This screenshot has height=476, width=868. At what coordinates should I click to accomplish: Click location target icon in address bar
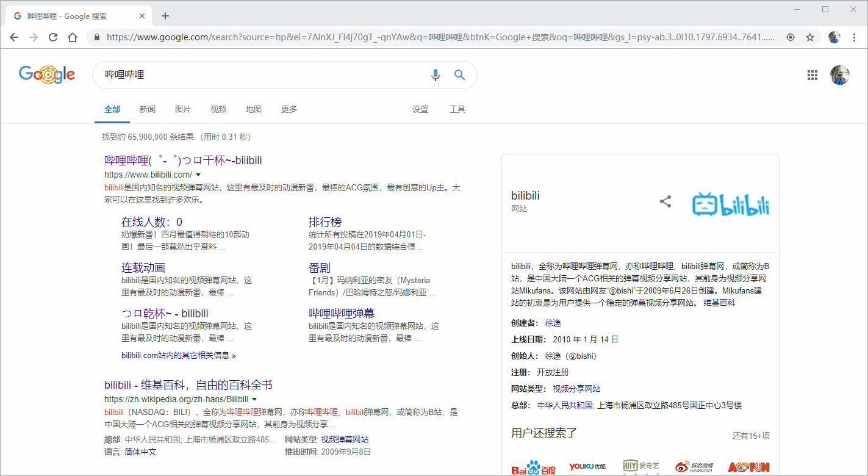[x=791, y=37]
